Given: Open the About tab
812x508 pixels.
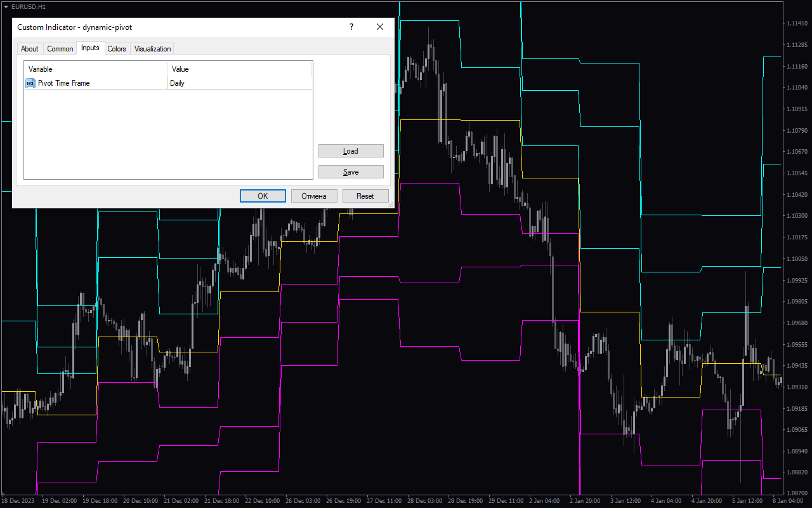Looking at the screenshot, I should tap(29, 49).
